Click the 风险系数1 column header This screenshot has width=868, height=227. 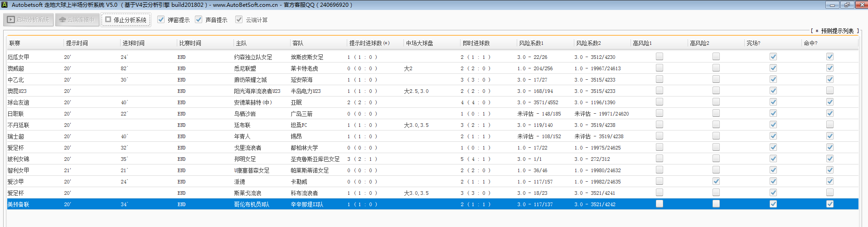pos(531,43)
